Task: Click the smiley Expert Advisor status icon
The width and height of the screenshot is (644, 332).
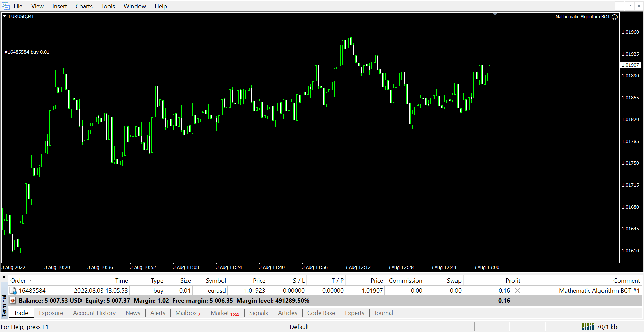Action: point(614,17)
